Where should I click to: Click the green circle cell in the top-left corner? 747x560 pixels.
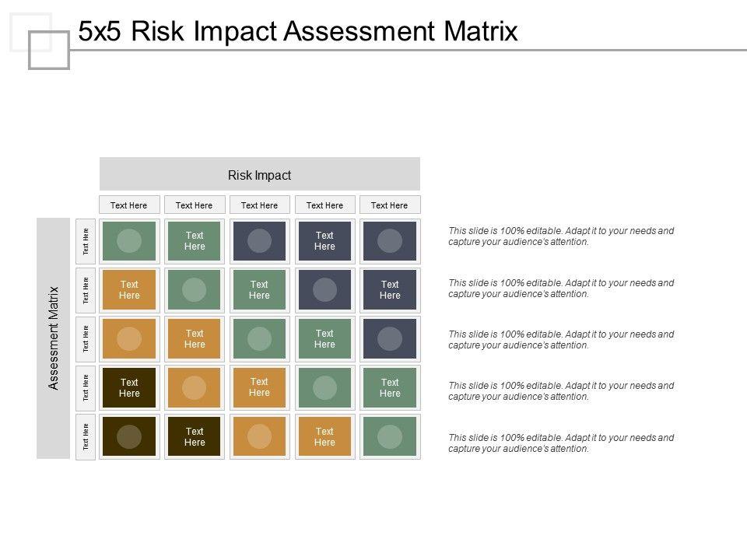click(129, 241)
